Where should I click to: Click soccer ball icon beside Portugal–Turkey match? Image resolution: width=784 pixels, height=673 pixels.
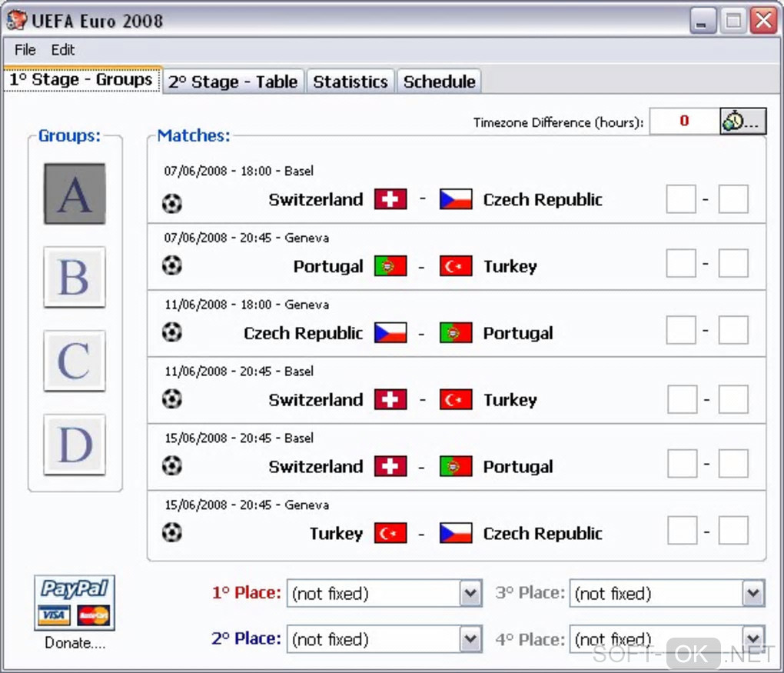click(x=172, y=265)
